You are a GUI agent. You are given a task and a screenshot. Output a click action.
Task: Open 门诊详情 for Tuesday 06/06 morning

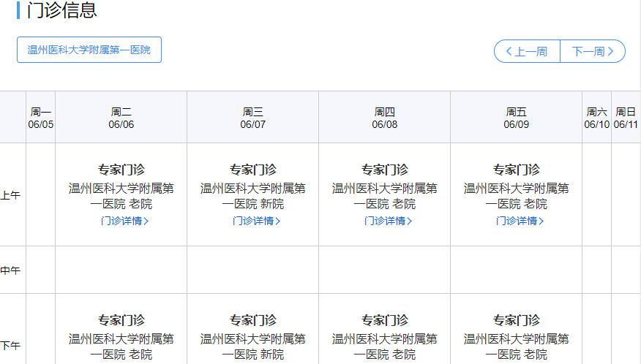click(x=124, y=221)
